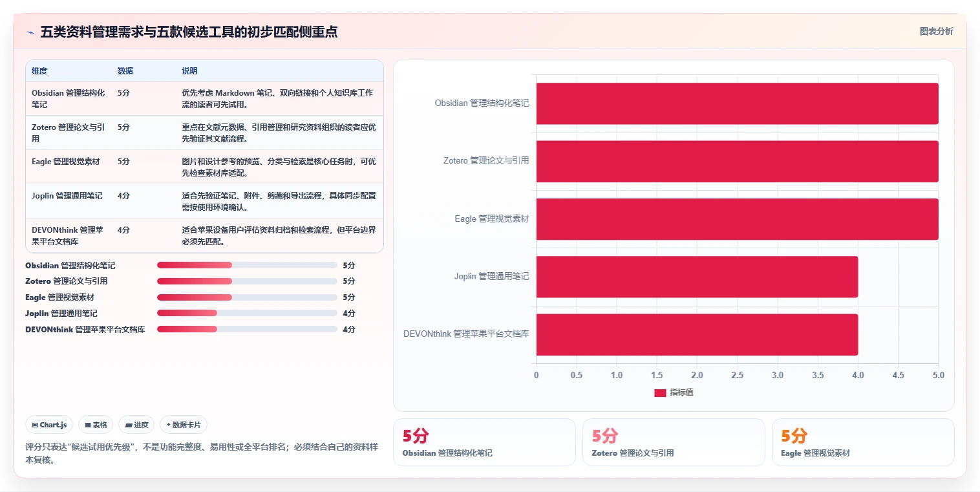Image resolution: width=980 pixels, height=492 pixels.
Task: Click the Eagle description about 图片和设计参考
Action: (x=279, y=167)
